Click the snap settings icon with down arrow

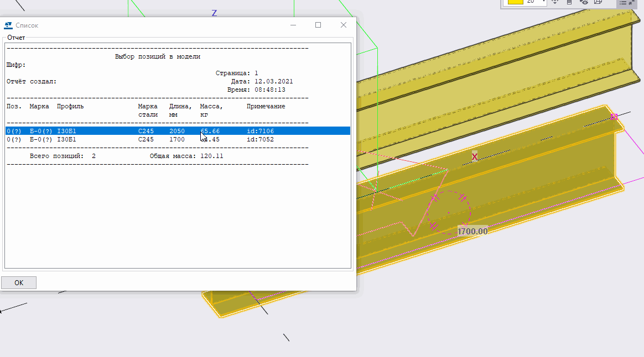(x=555, y=2)
